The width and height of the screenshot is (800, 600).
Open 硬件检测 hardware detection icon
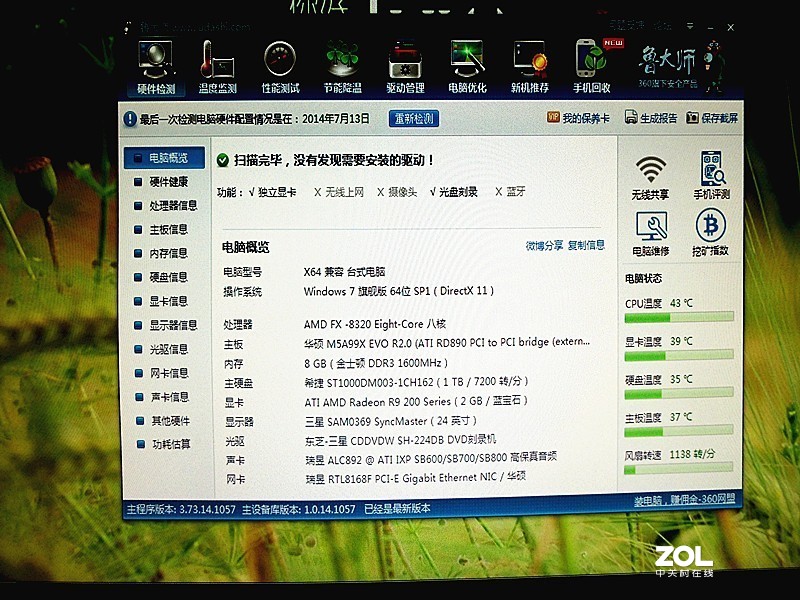coord(156,67)
